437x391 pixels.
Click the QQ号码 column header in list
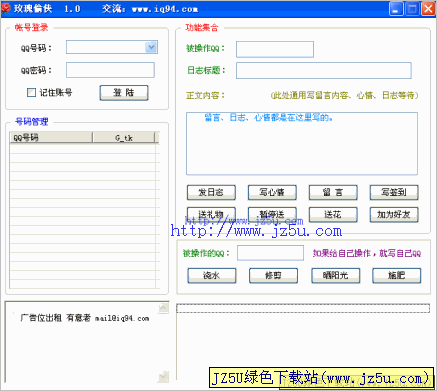51,137
